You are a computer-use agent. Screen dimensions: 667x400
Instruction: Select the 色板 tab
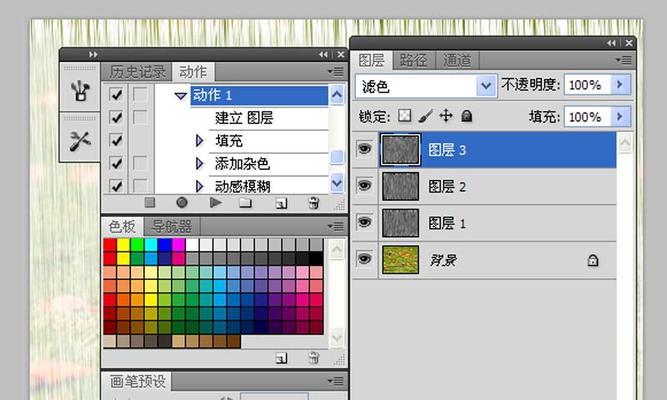123,226
